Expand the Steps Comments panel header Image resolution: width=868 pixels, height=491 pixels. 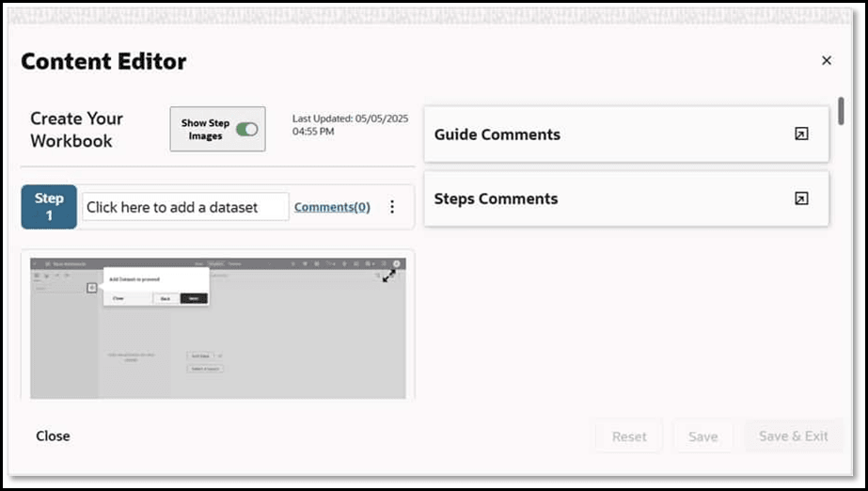pos(626,198)
